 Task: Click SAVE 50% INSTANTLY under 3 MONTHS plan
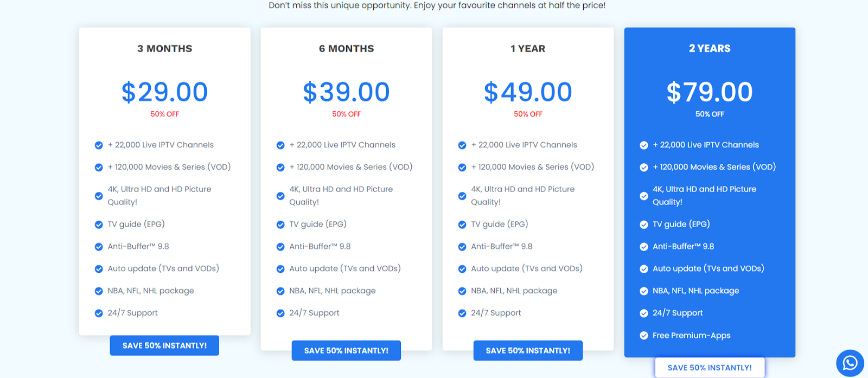[164, 345]
